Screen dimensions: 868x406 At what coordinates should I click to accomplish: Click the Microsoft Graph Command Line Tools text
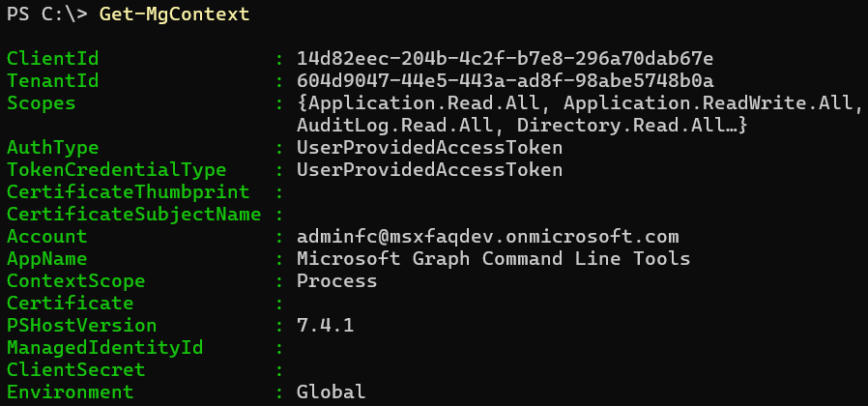click(x=493, y=259)
